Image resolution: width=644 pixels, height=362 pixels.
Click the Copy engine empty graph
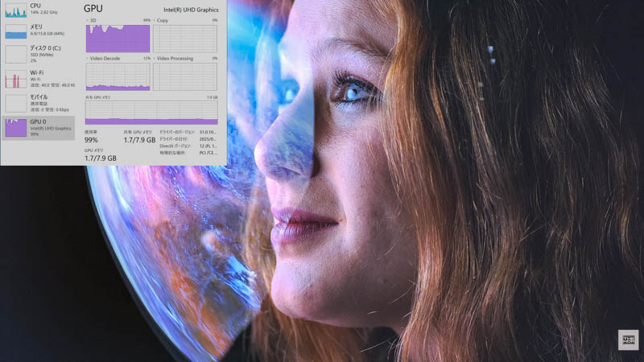[x=185, y=39]
